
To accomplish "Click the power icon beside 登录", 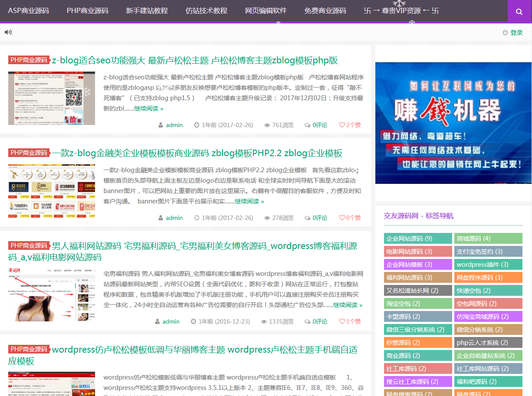I will [x=505, y=33].
